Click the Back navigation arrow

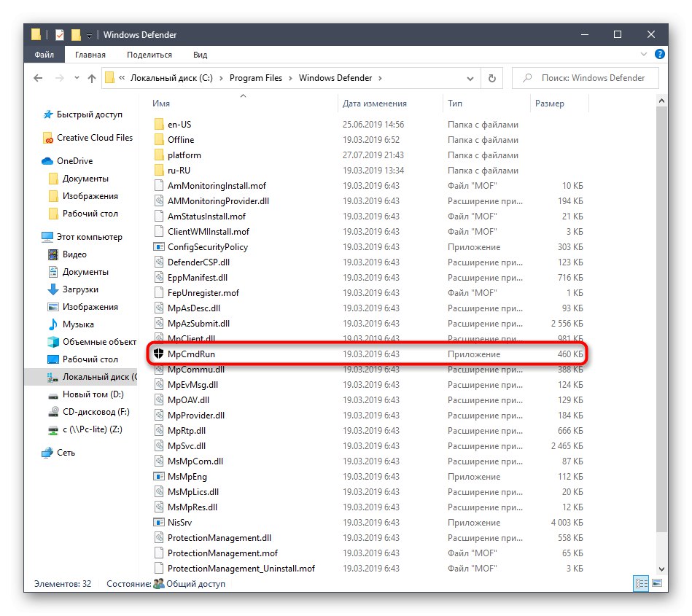click(39, 78)
